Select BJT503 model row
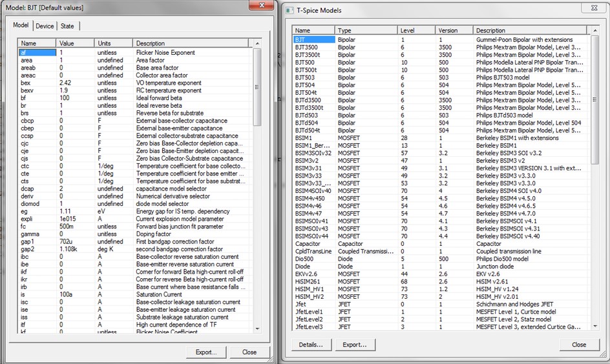This screenshot has height=364, width=610. (441, 77)
